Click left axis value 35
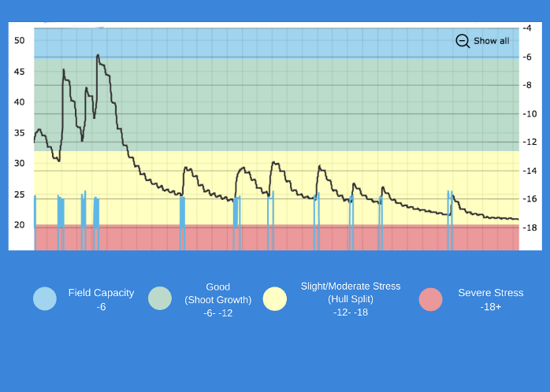550x392 pixels. point(19,133)
